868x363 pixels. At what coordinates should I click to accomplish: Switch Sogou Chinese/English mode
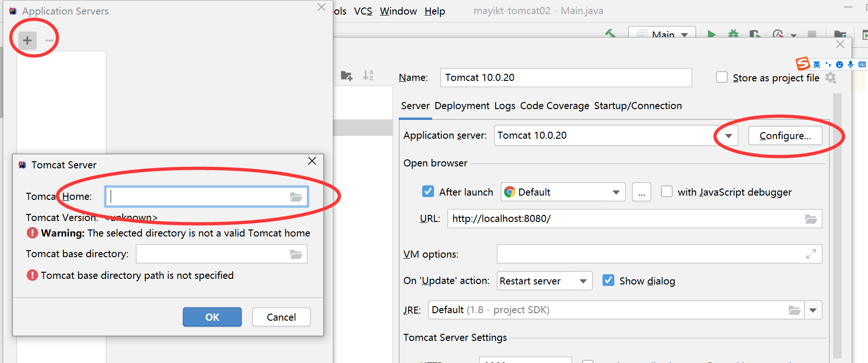(x=817, y=64)
